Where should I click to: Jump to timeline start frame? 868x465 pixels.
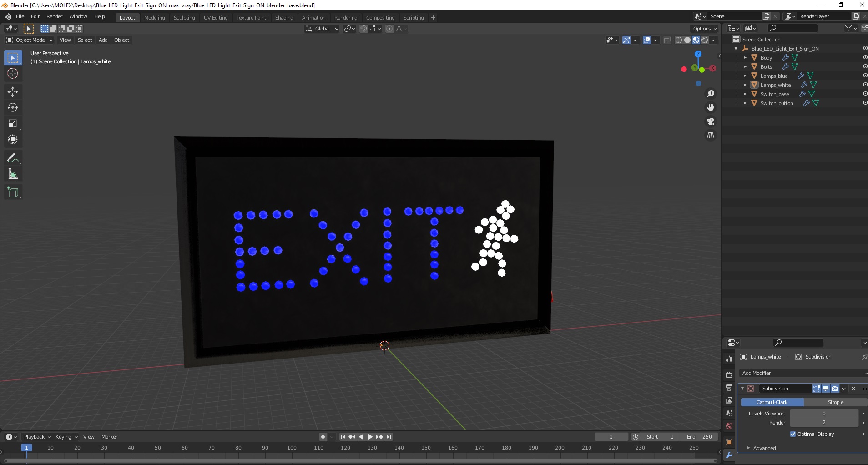click(x=343, y=437)
